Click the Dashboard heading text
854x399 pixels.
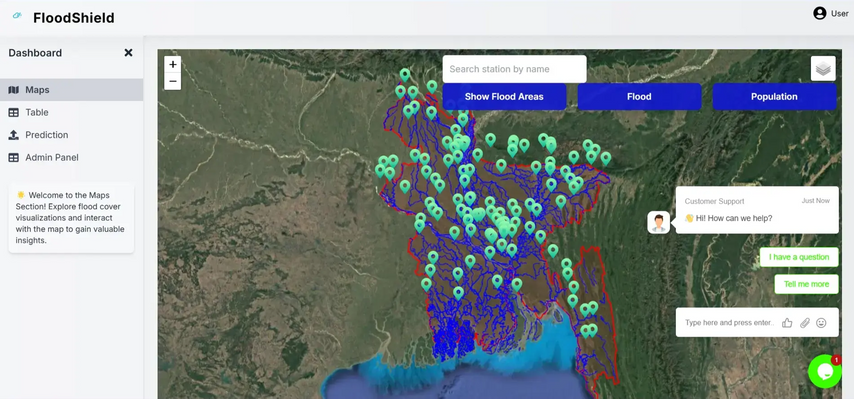coord(35,53)
